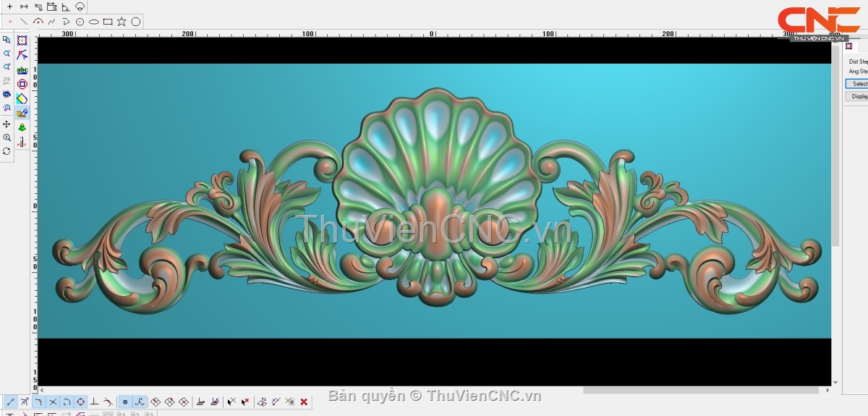Image resolution: width=868 pixels, height=416 pixels.
Task: Click the magnifier zoom tool
Action: pyautogui.click(x=7, y=137)
